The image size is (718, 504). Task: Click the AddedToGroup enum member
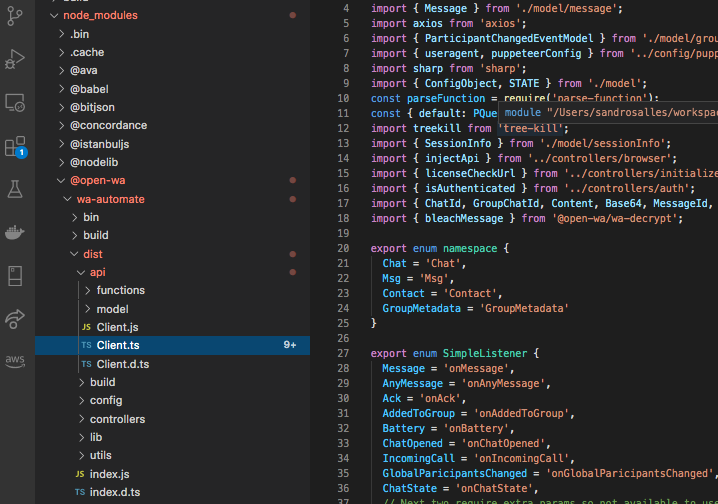click(419, 413)
